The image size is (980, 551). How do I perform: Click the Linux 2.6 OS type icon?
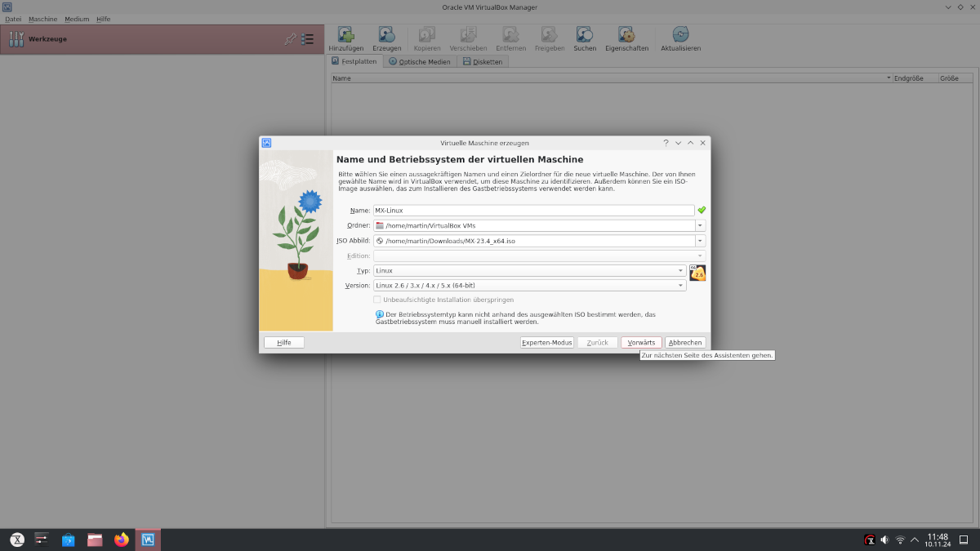(x=697, y=273)
